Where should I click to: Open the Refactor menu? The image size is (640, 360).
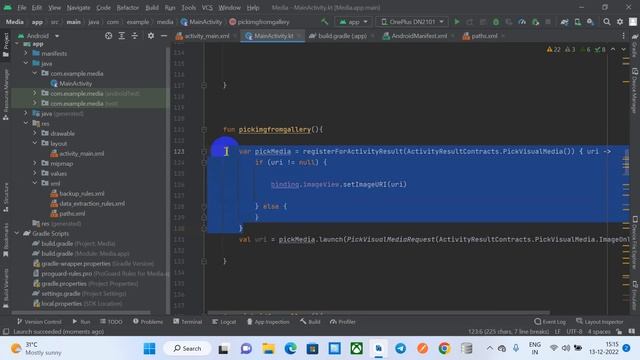[128, 8]
